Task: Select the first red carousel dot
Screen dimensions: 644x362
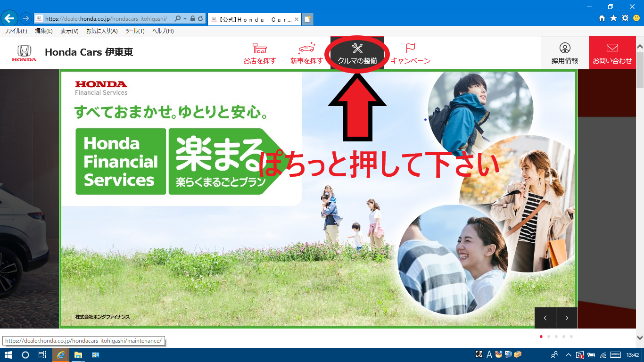Action: coord(541,337)
